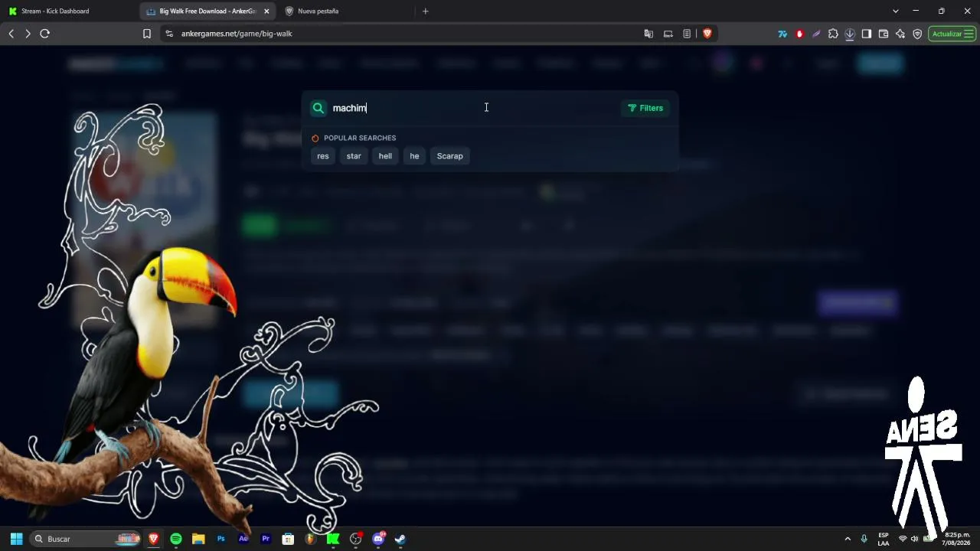Reload the current page
This screenshot has height=551, width=980.
point(44,34)
